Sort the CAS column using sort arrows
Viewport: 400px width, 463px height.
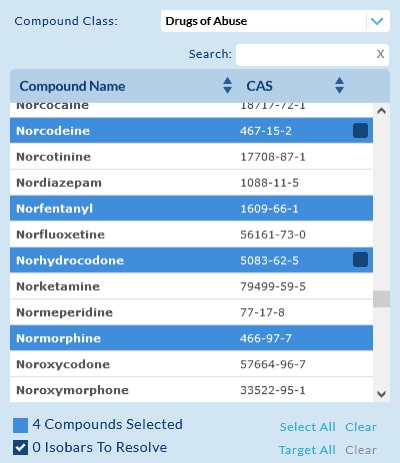click(339, 85)
